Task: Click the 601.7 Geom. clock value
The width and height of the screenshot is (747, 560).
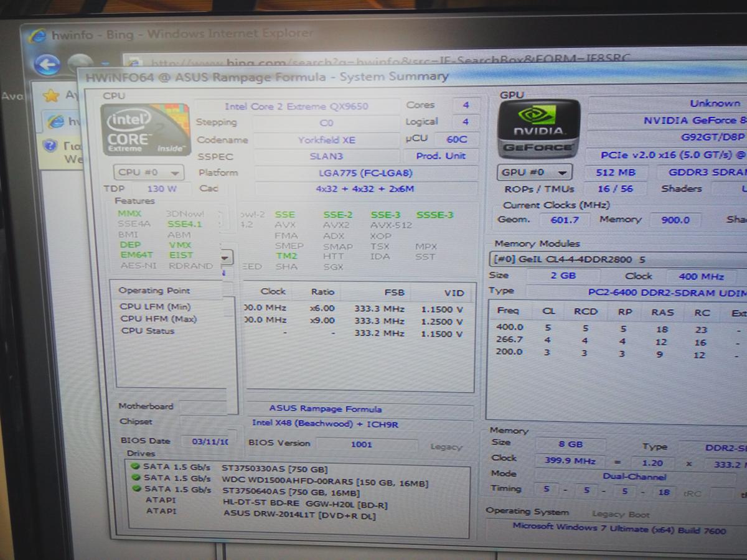Action: coord(565,220)
